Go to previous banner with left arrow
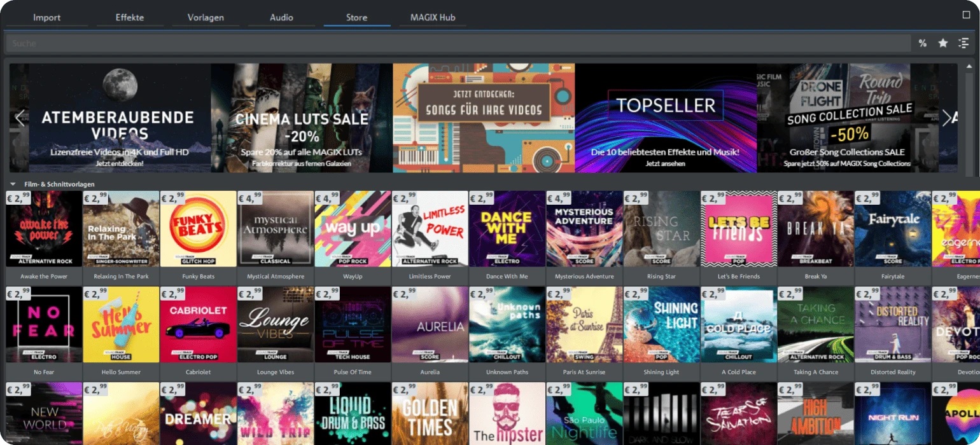The width and height of the screenshot is (980, 445). click(x=20, y=118)
